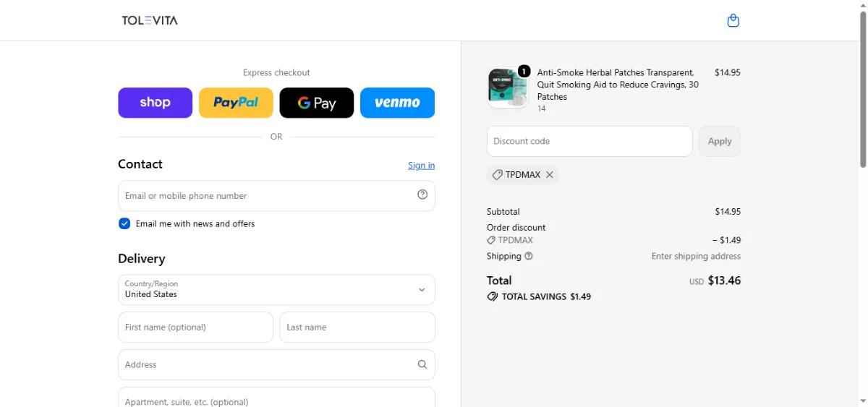
Task: Click the order discount value − $1.49
Action: tap(726, 240)
